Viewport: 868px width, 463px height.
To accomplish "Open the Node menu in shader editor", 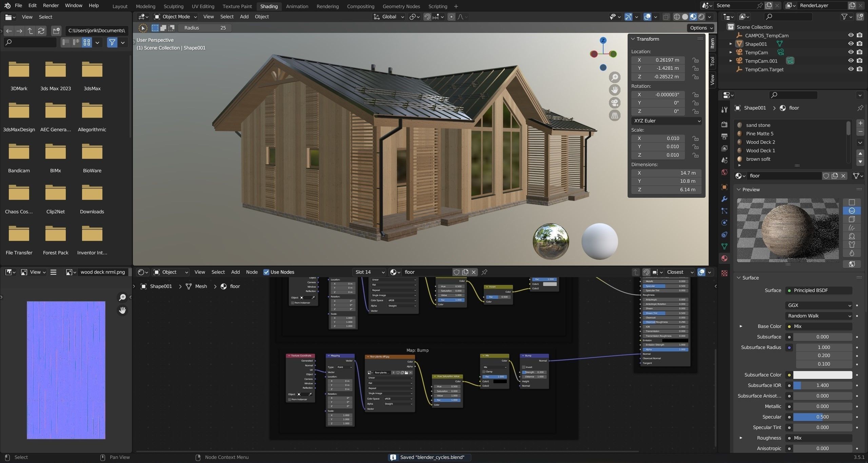I will (x=252, y=272).
